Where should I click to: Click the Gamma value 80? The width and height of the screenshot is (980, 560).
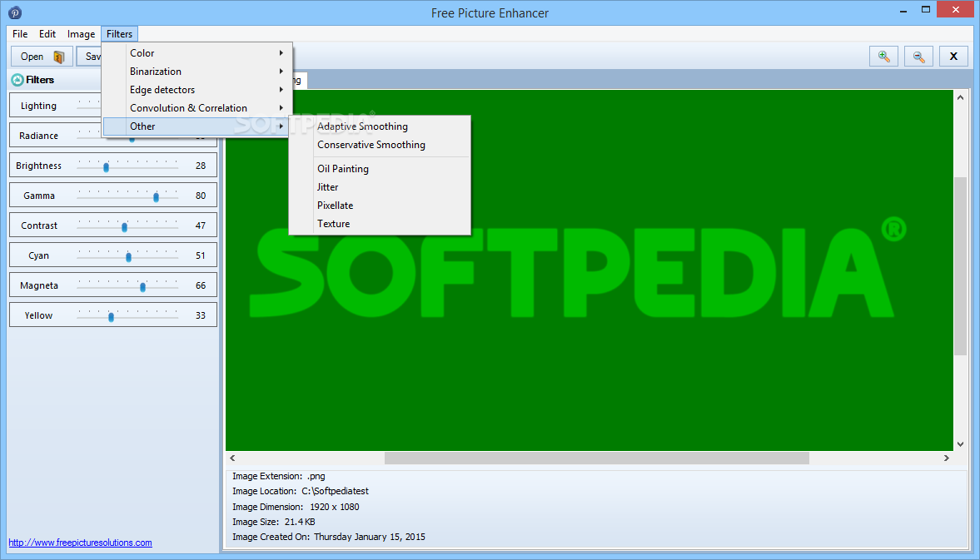201,196
